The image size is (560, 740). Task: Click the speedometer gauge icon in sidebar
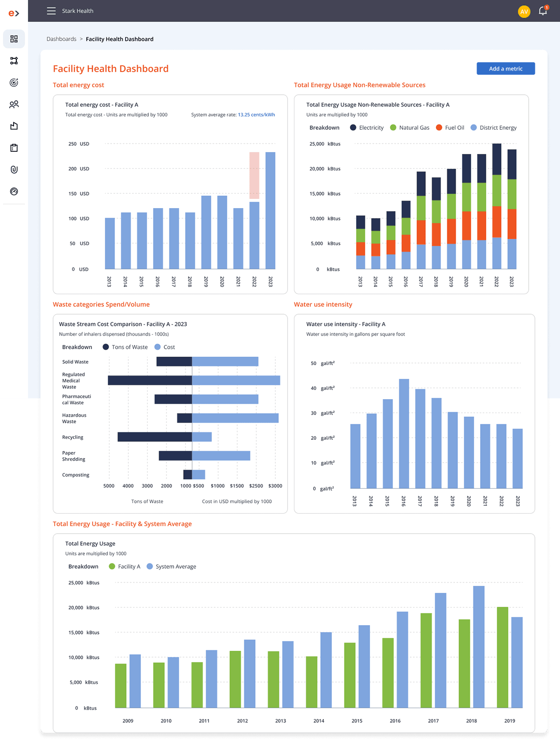[x=14, y=191]
